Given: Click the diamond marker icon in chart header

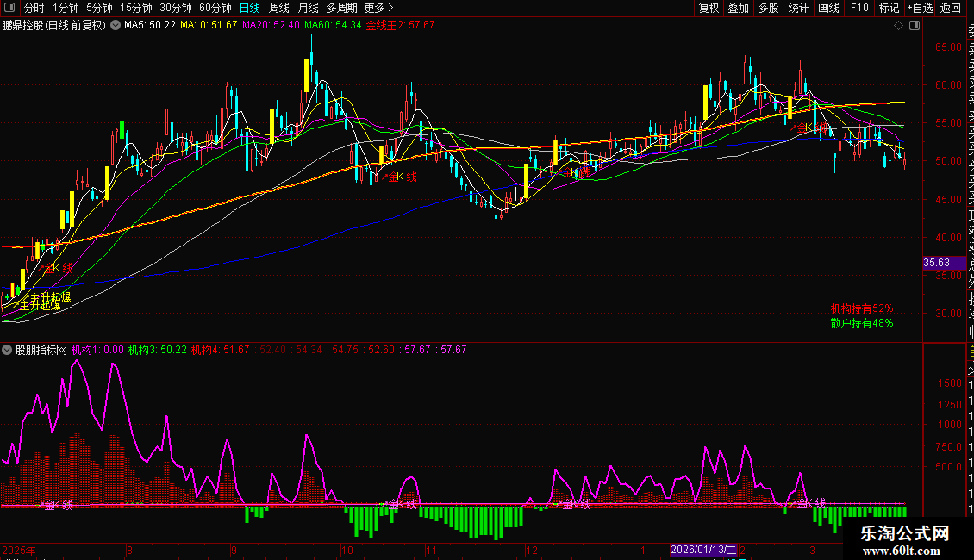Looking at the screenshot, I should 898,26.
